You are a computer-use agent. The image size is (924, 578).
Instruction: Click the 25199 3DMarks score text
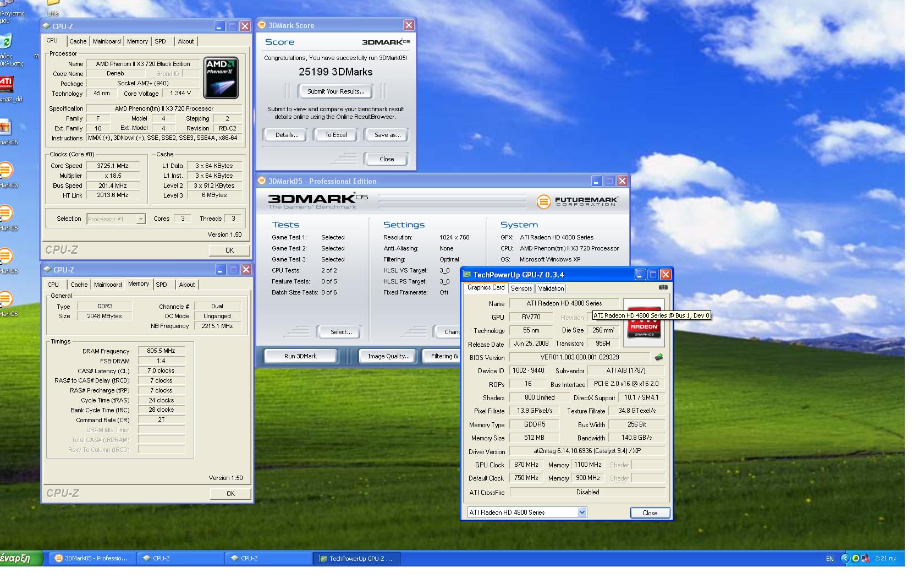pyautogui.click(x=335, y=72)
